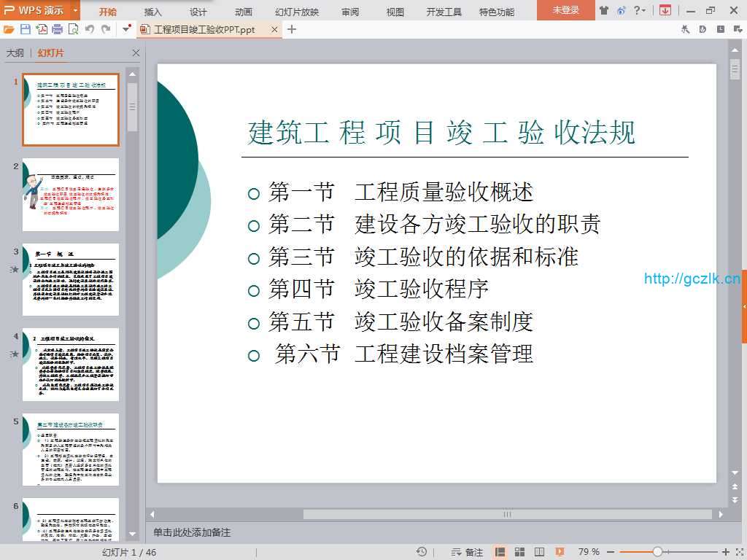This screenshot has width=747, height=560.
Task: Toggle the 备注 notes pane button
Action: coord(468,552)
